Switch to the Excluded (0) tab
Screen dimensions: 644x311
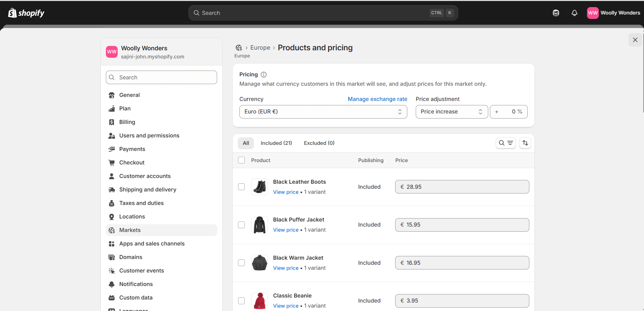point(319,143)
